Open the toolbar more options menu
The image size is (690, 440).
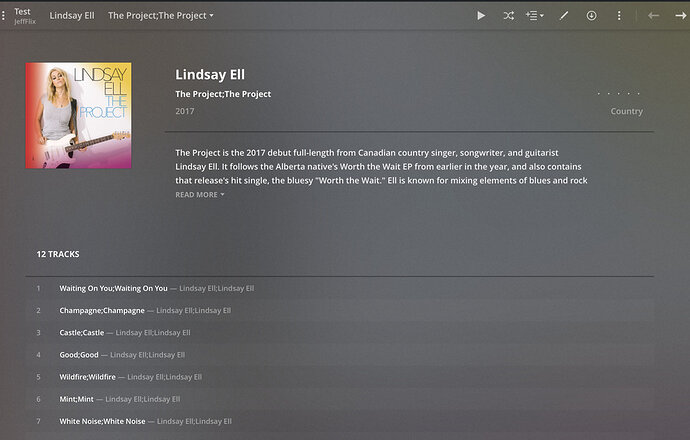(619, 16)
